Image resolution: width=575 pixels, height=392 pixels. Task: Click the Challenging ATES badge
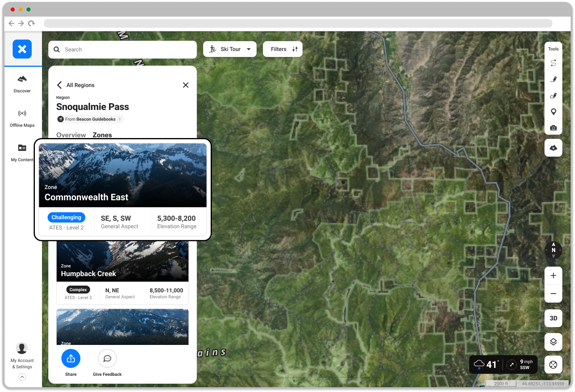pyautogui.click(x=66, y=217)
